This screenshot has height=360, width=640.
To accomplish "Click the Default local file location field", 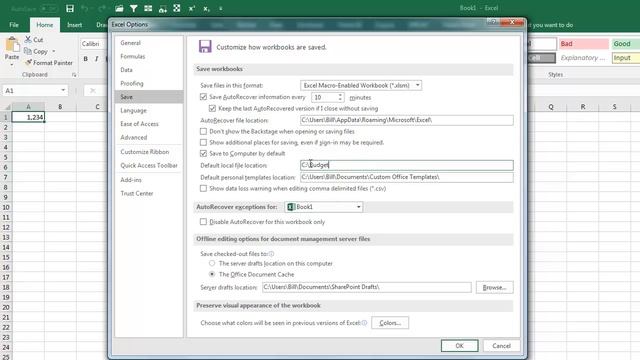I will 407,165.
